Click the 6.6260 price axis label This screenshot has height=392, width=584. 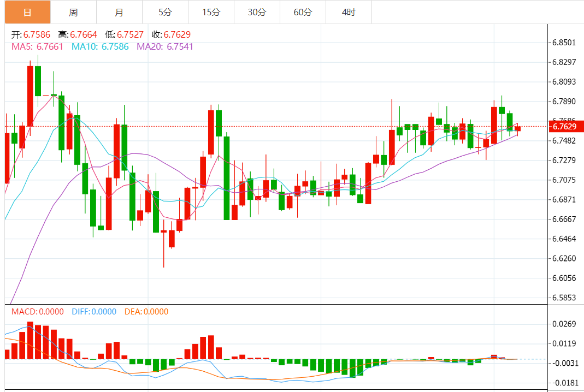(564, 258)
